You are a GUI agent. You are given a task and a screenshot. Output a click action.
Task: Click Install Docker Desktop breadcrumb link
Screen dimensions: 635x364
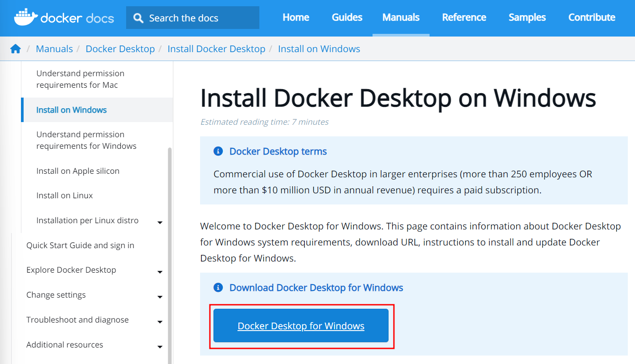(217, 49)
